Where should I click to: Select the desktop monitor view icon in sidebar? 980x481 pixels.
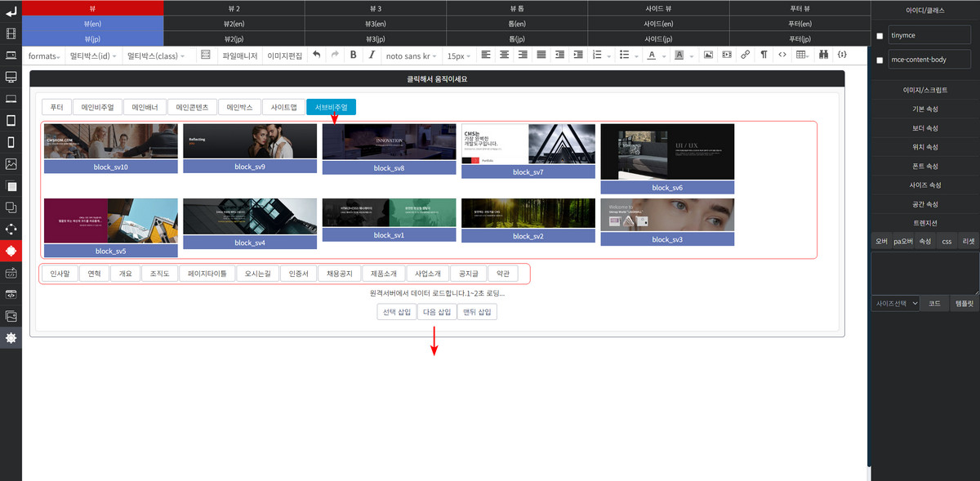point(11,77)
